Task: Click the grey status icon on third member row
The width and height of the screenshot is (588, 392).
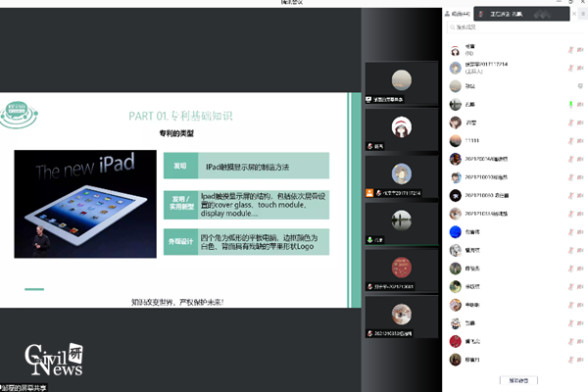Action: (570, 85)
